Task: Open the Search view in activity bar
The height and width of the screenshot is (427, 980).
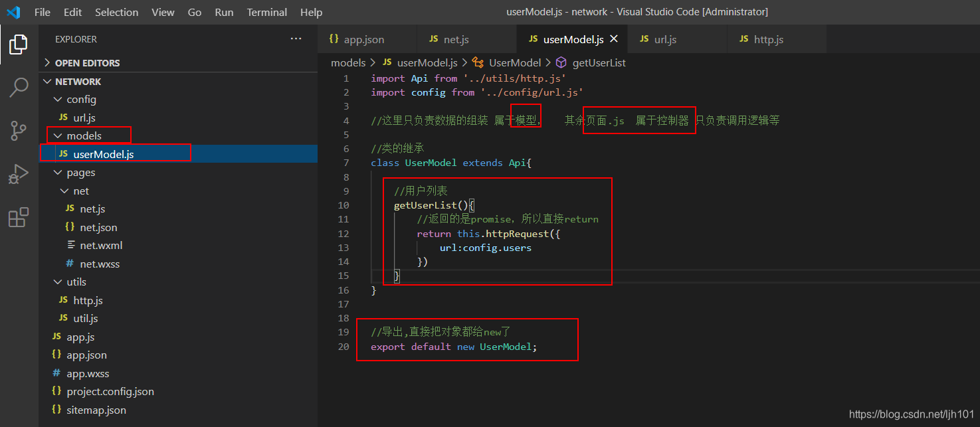Action: click(x=19, y=87)
